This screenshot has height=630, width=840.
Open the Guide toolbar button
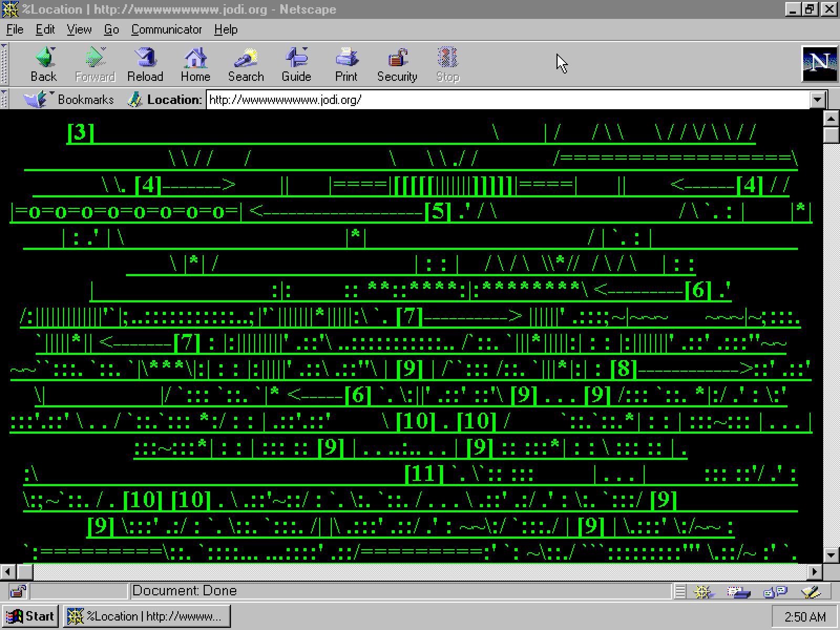pos(296,65)
